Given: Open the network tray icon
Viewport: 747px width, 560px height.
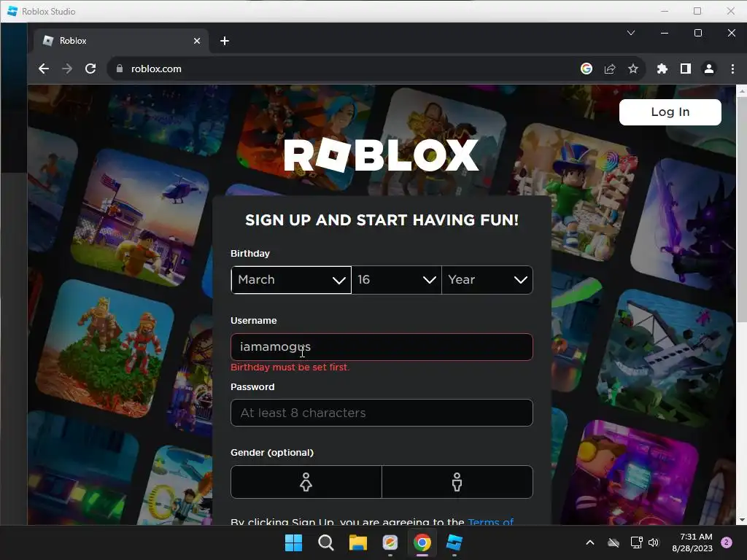Looking at the screenshot, I should pos(636,542).
